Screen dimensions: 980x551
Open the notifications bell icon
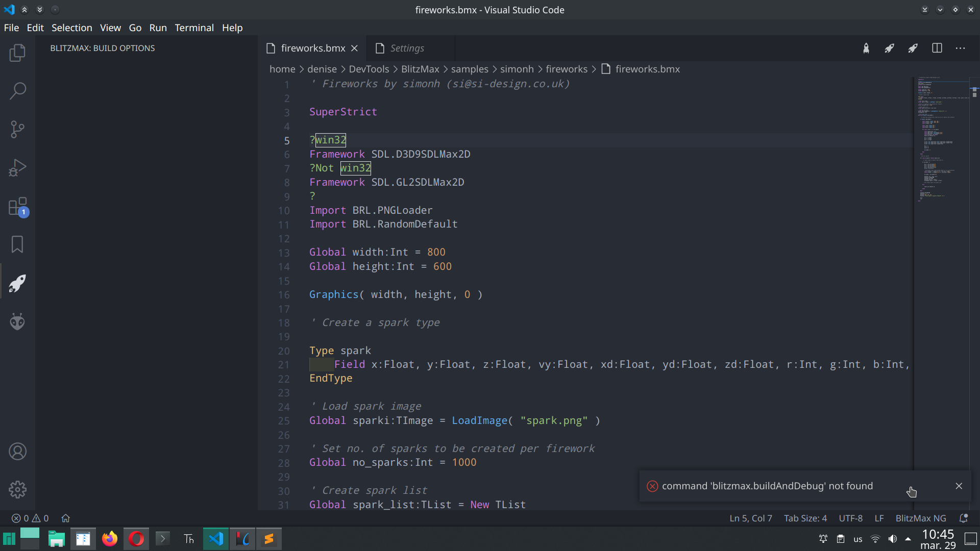(964, 518)
